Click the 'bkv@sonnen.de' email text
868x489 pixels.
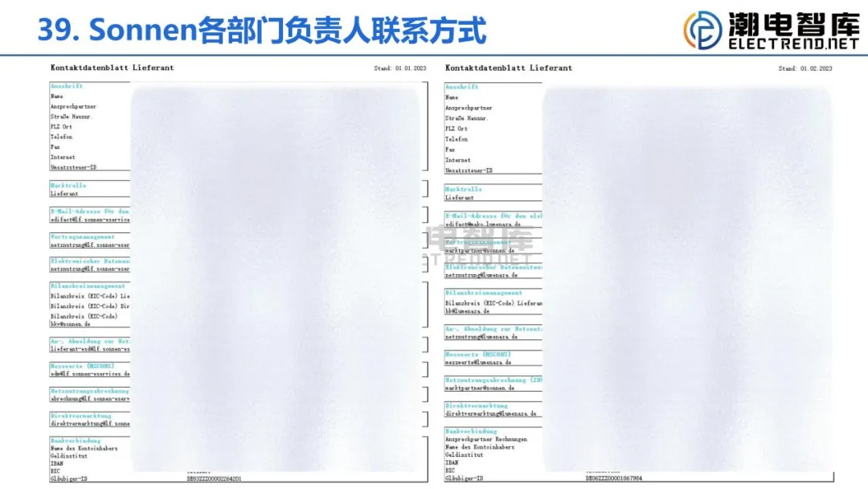(x=70, y=324)
